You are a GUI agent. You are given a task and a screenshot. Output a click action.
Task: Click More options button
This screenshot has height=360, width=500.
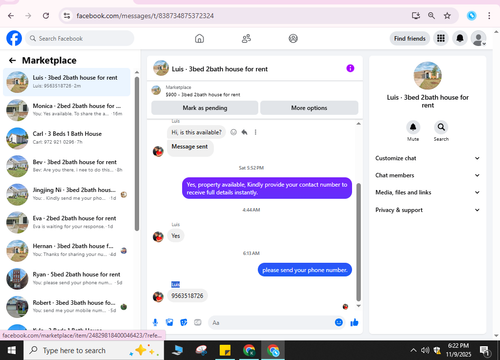point(309,108)
